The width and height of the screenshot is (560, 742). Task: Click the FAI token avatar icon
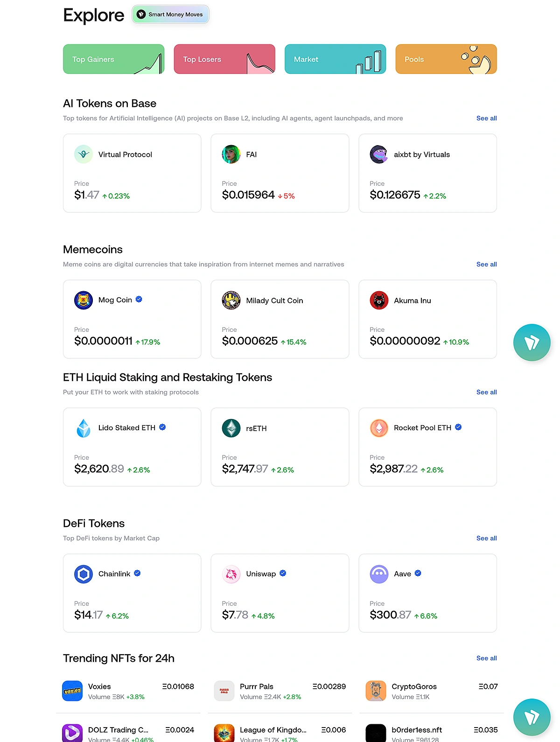pos(231,154)
